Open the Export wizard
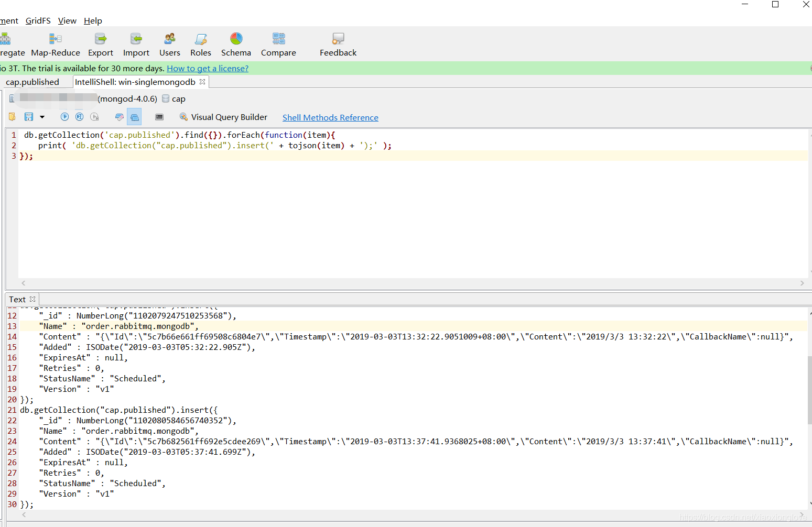This screenshot has height=527, width=812. [x=100, y=44]
